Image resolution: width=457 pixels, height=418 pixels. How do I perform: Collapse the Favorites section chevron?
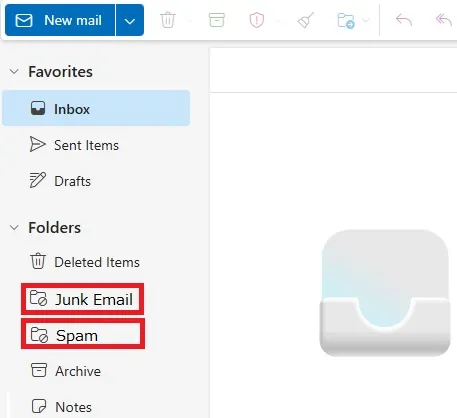14,71
